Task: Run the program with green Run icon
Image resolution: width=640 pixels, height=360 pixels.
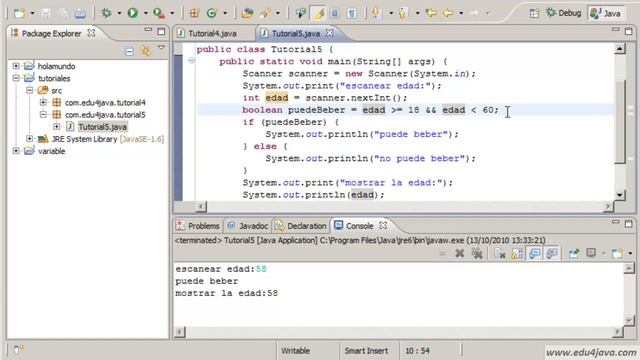Action: point(133,13)
